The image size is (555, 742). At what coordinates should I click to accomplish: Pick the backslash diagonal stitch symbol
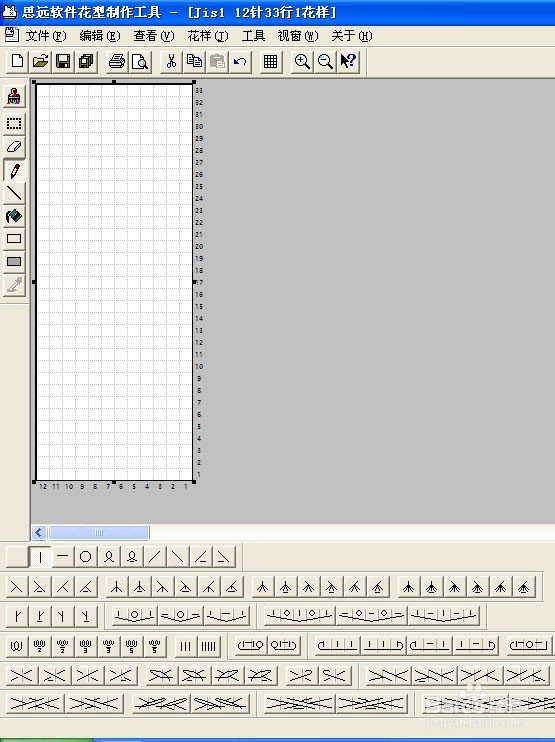click(178, 556)
